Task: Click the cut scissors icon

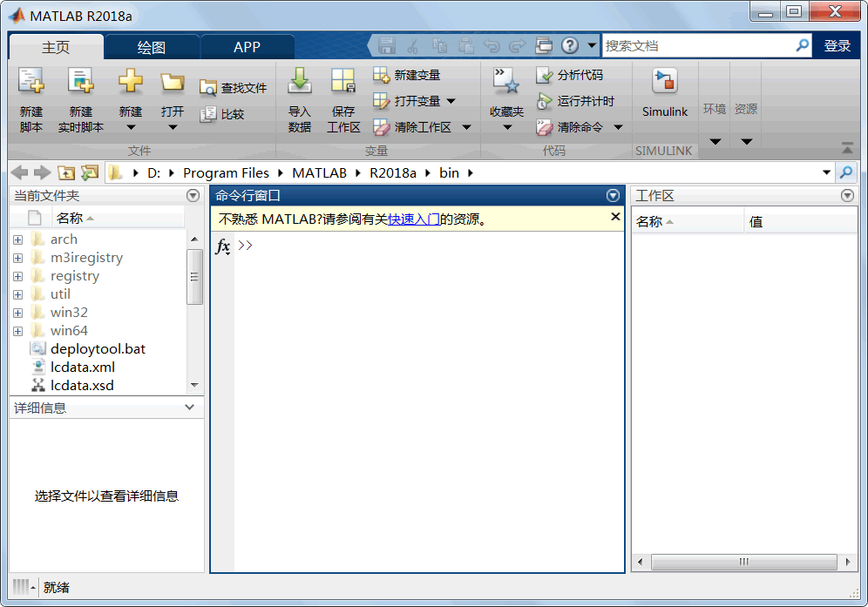Action: click(x=412, y=45)
